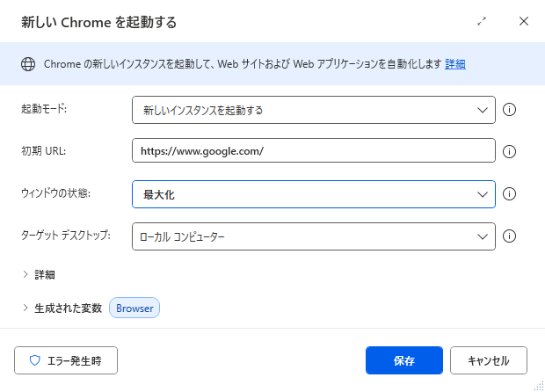The height and width of the screenshot is (392, 545).
Task: Show info for ウィンドウの状態 setting
Action: 509,194
